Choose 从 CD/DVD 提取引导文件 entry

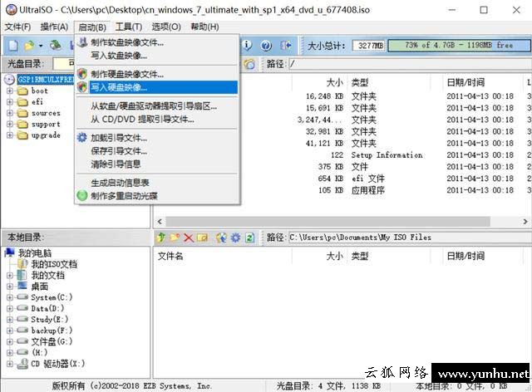157,120
